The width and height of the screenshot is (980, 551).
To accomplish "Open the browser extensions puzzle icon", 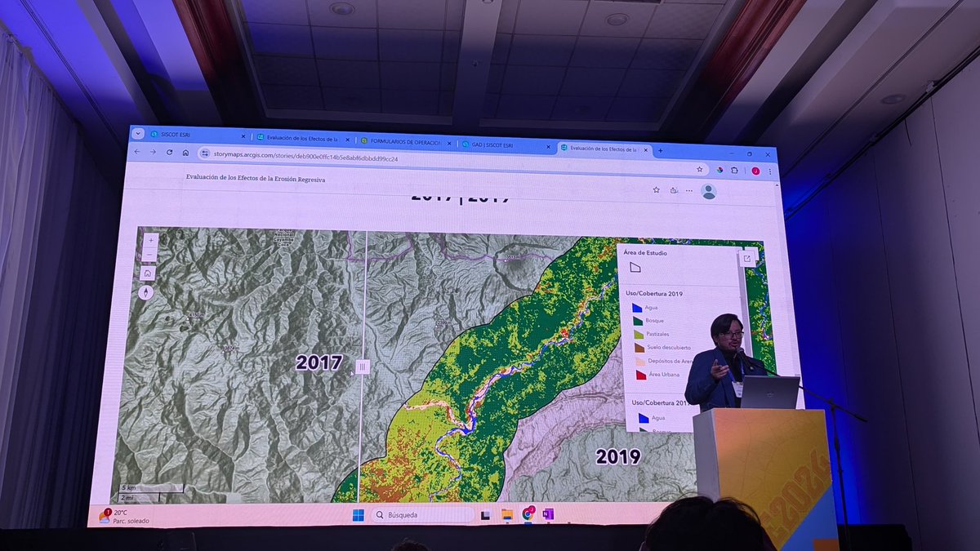I will click(734, 170).
